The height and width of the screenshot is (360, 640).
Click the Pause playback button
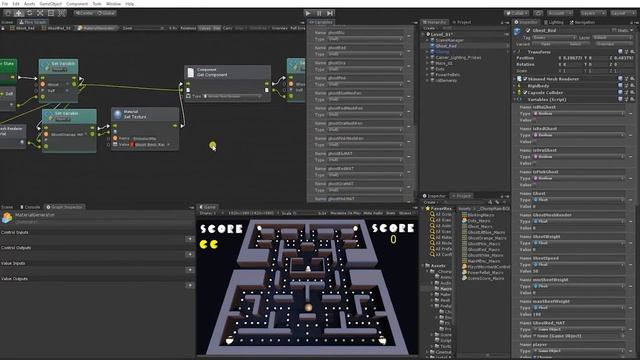pyautogui.click(x=319, y=13)
